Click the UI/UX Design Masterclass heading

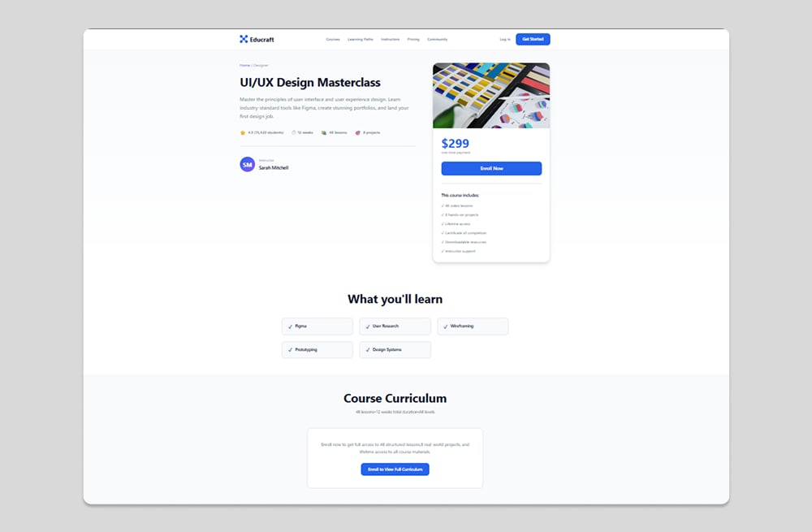click(310, 82)
